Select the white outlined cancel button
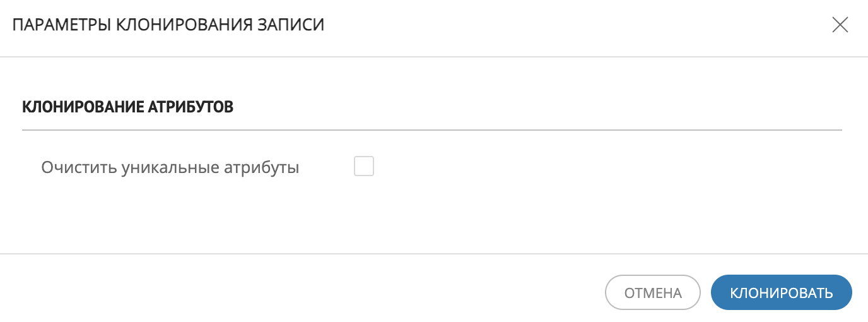 pyautogui.click(x=653, y=293)
